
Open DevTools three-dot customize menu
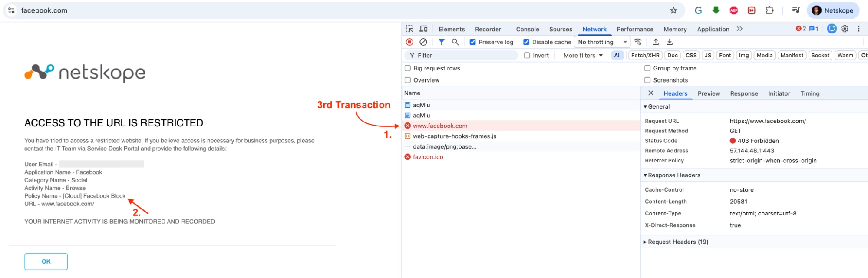coord(858,29)
